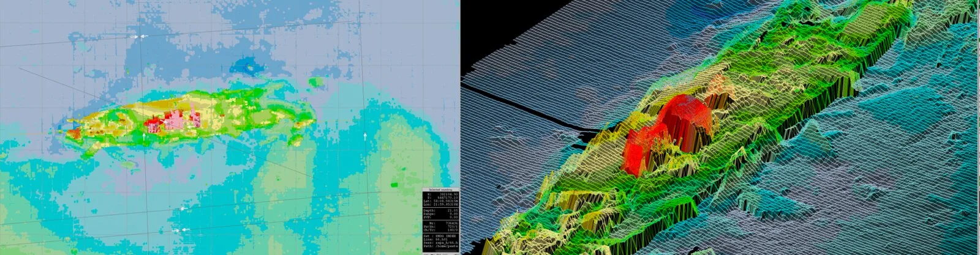This screenshot has width=980, height=255.
Task: Click the isolated green blob above wreck's right end
Action: (x=315, y=82)
